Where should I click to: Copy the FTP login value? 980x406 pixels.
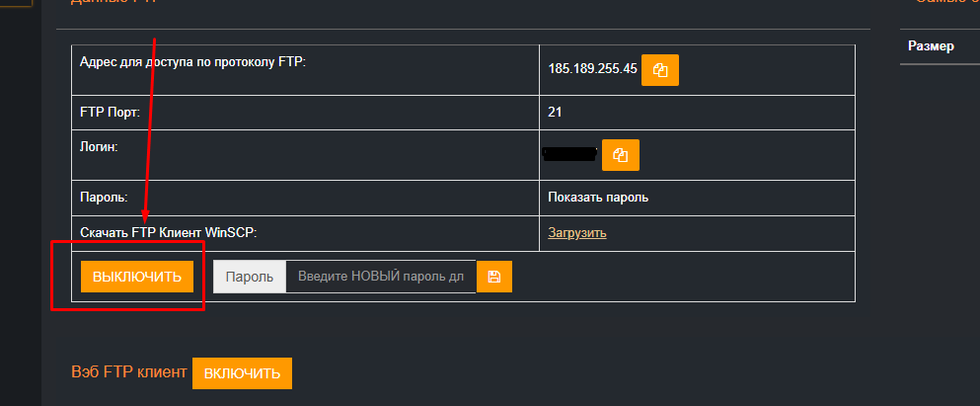point(620,155)
